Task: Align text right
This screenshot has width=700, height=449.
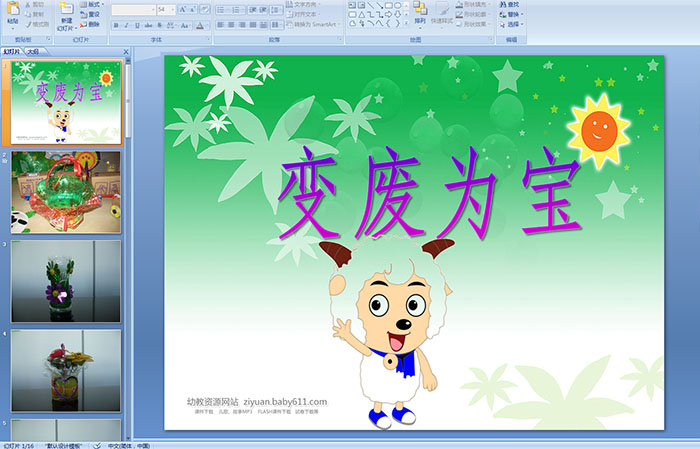Action: 242,25
